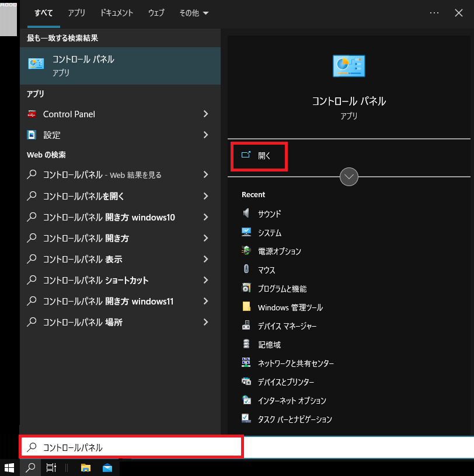The image size is (474, 476).
Task: Expand the Control Panel app result arrow
Action: point(205,114)
